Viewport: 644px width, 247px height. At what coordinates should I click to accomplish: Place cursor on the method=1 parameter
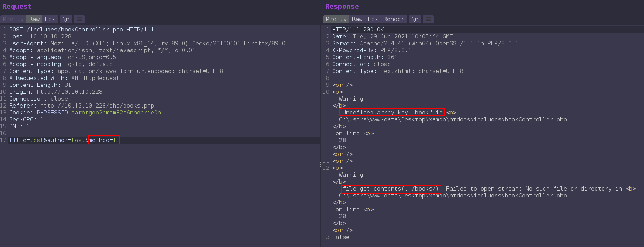104,140
